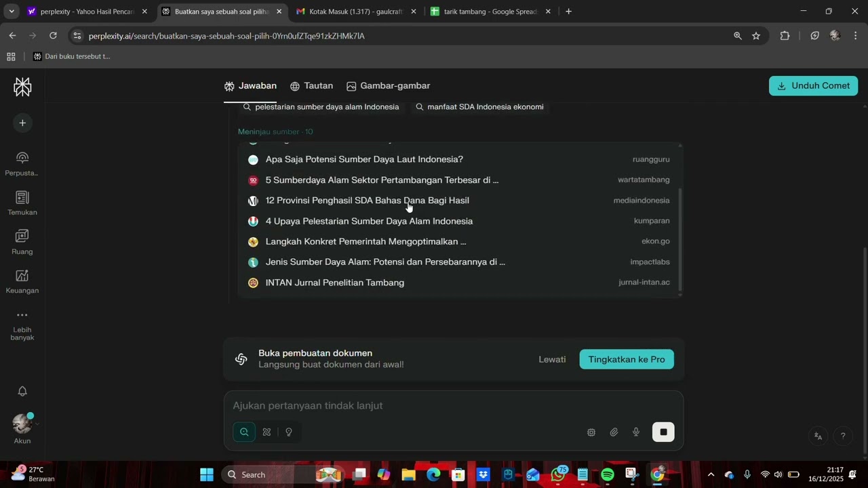Bookmark this page with star icon

(x=756, y=36)
